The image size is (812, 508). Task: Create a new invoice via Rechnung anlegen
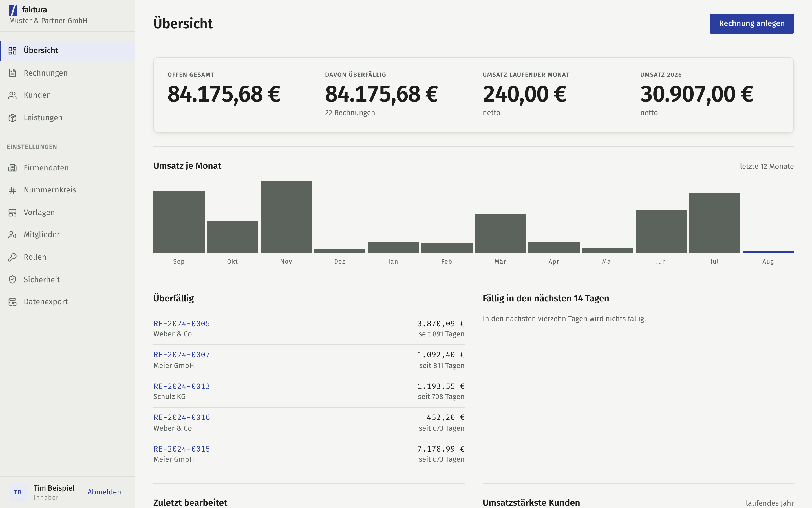(752, 23)
